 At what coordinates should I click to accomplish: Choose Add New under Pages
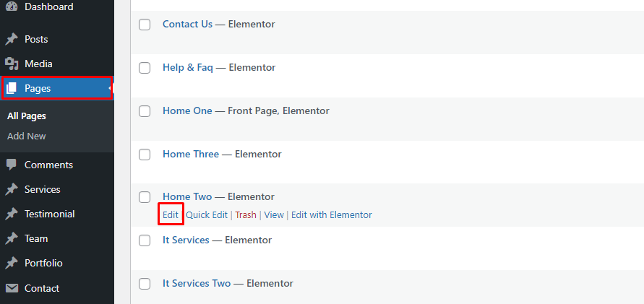[x=27, y=136]
